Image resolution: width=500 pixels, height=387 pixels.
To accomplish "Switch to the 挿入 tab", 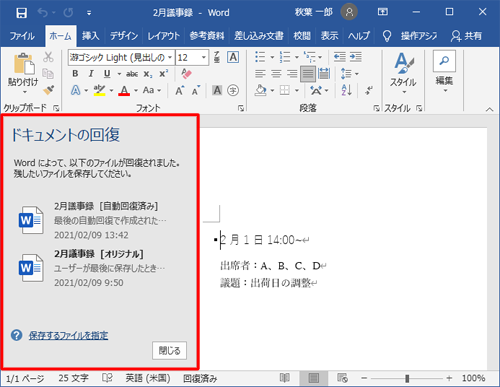I will tap(91, 36).
